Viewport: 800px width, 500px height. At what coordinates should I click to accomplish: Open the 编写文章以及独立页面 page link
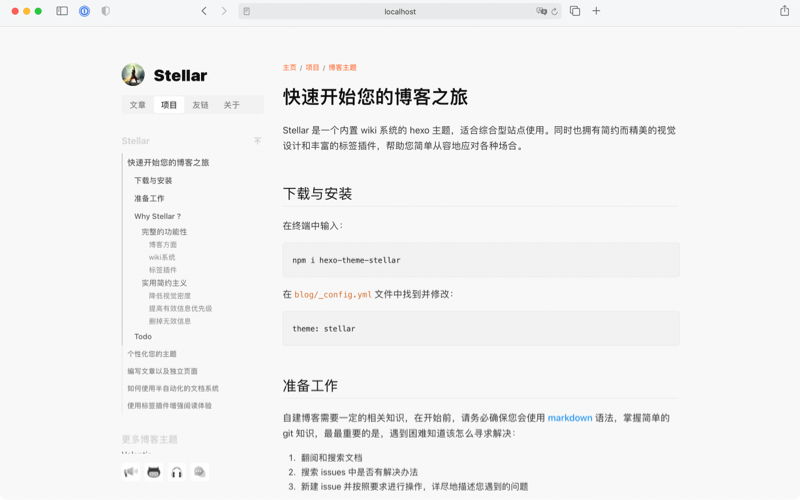coord(162,371)
